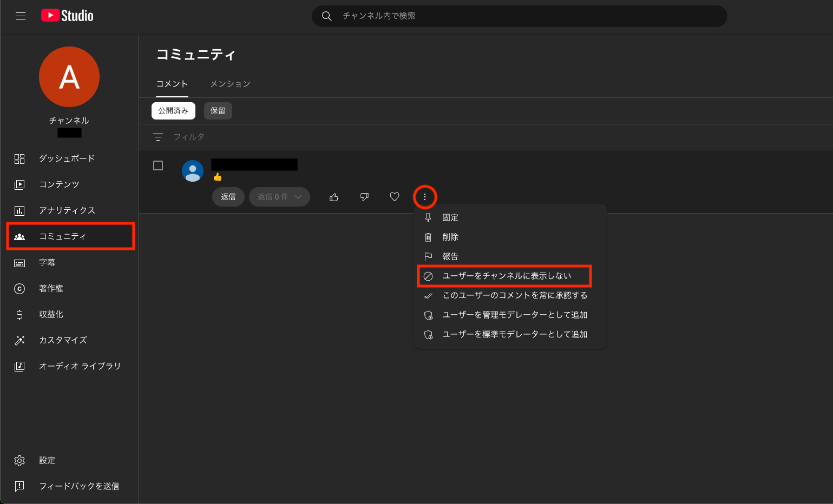The width and height of the screenshot is (833, 504).
Task: Select ユーザーをチャンネルに表示しない option
Action: point(510,276)
